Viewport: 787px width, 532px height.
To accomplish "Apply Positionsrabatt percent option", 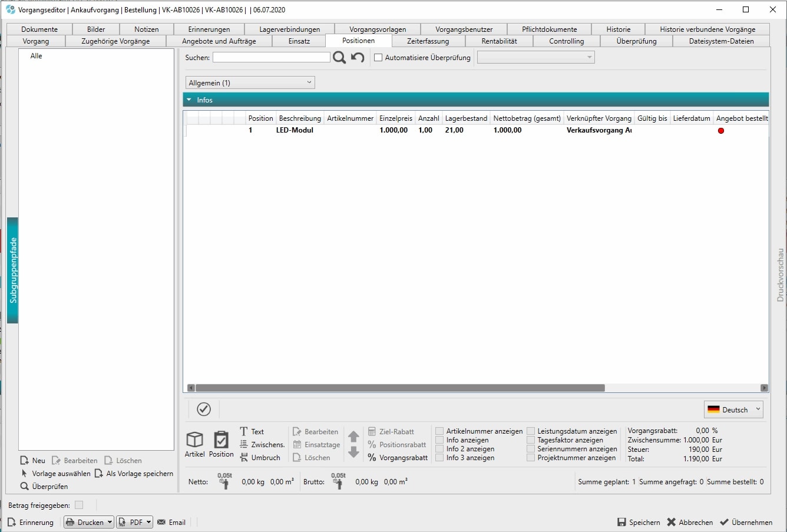I will pos(397,444).
